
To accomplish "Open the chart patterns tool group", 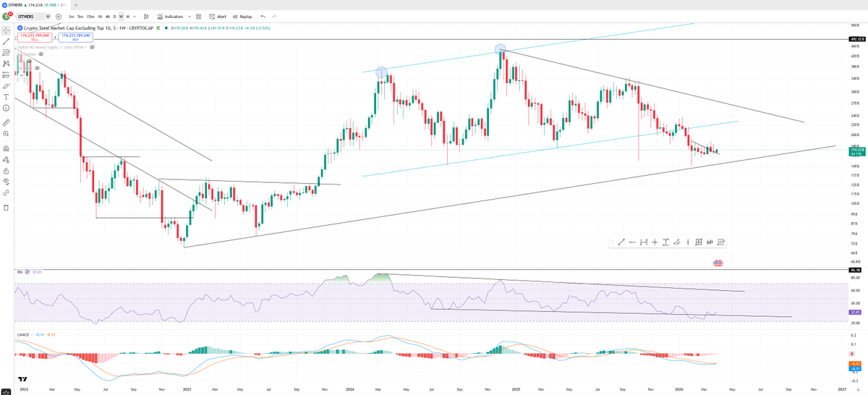I will [6, 63].
